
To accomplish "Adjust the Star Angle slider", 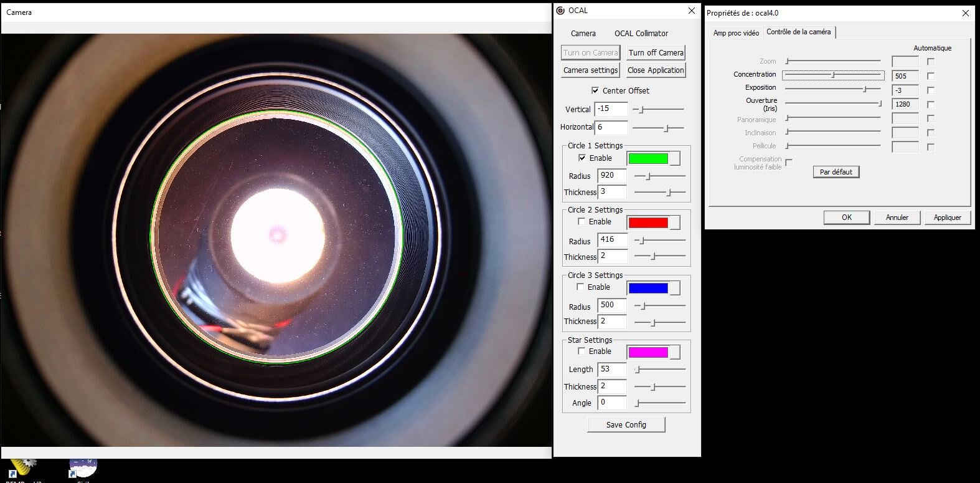I will click(660, 403).
